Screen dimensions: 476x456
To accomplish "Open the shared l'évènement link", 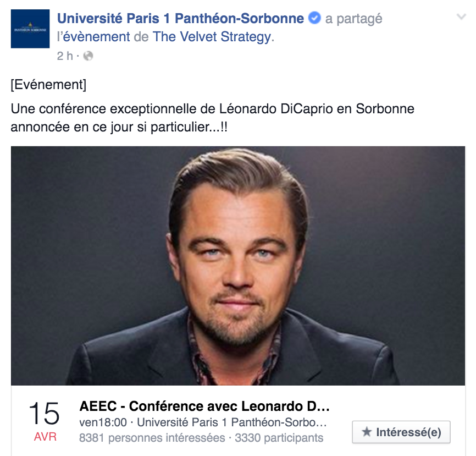I will click(x=93, y=37).
